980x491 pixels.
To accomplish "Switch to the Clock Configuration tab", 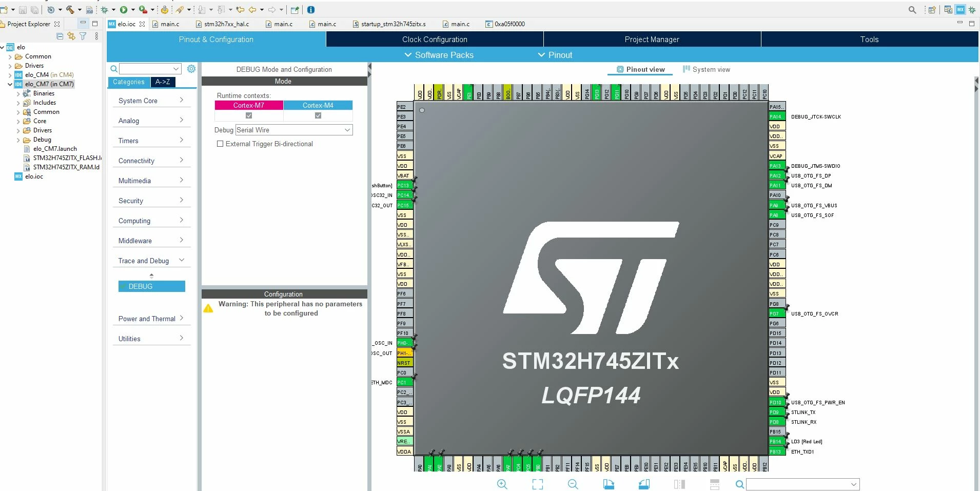I will click(x=435, y=40).
